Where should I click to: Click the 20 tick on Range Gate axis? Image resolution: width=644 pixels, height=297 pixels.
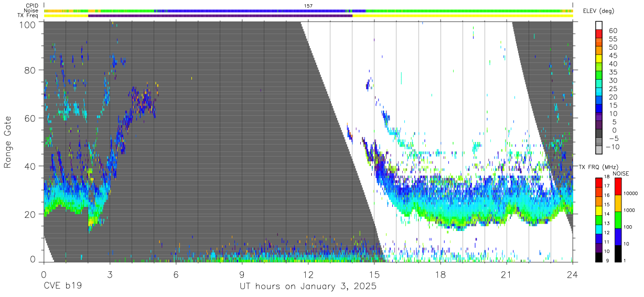30,214
